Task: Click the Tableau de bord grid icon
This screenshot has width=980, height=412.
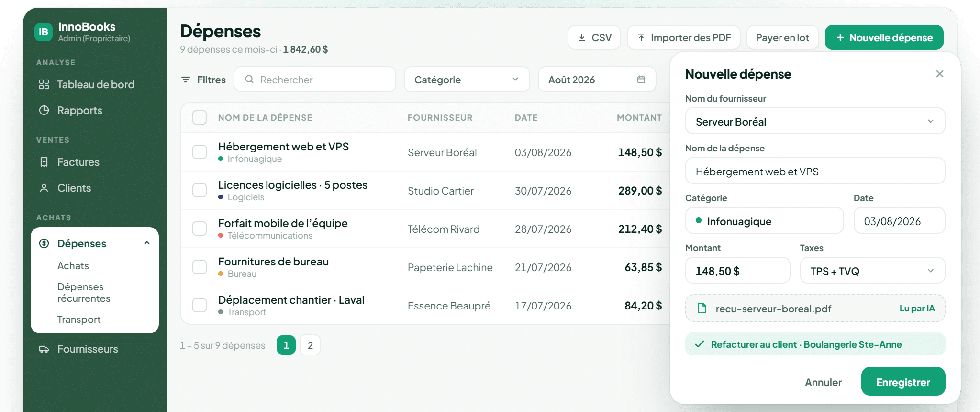Action: (44, 84)
